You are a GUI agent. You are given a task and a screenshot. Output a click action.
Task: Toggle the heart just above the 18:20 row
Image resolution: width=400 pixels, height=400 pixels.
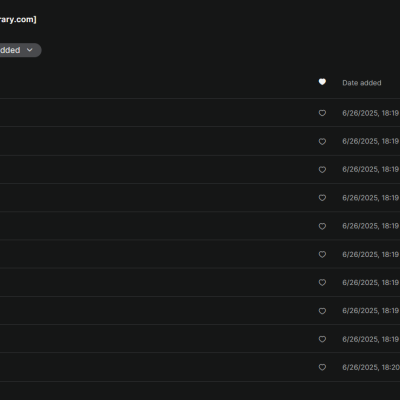click(x=322, y=339)
